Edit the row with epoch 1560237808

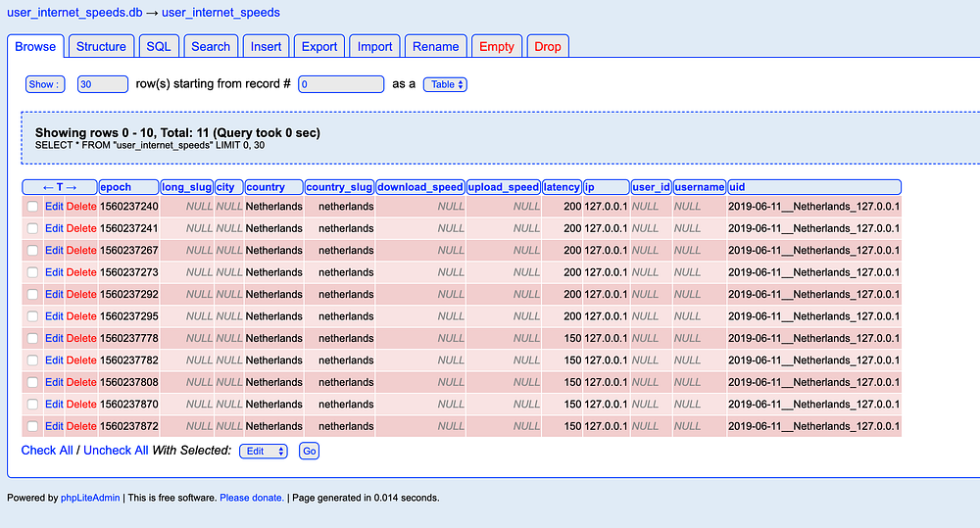click(x=54, y=382)
